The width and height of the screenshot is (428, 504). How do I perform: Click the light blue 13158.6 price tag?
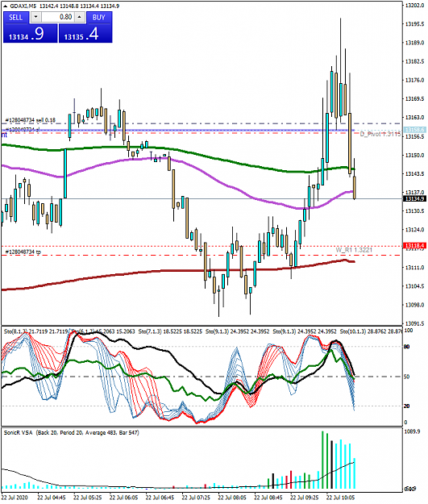pos(414,130)
